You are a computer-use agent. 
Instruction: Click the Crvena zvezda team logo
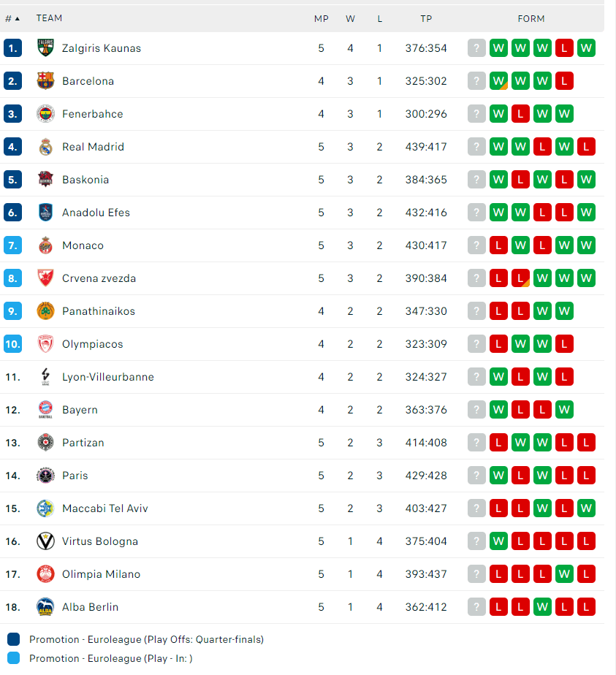pyautogui.click(x=45, y=278)
